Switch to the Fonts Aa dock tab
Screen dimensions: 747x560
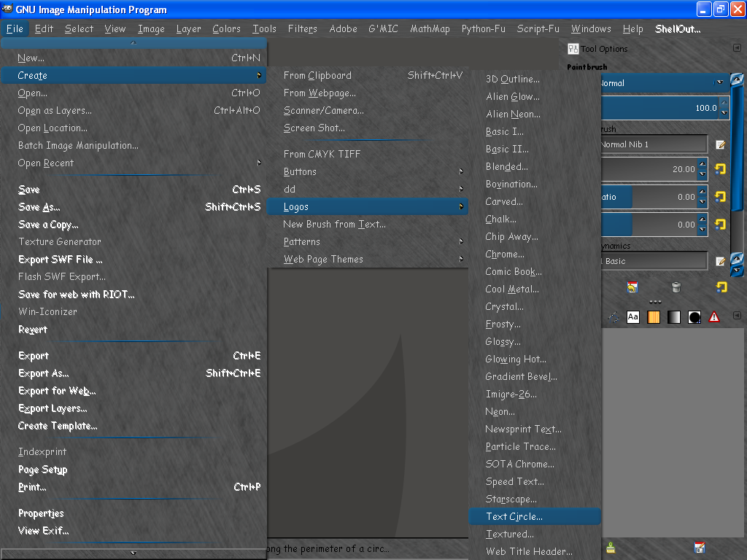point(633,317)
